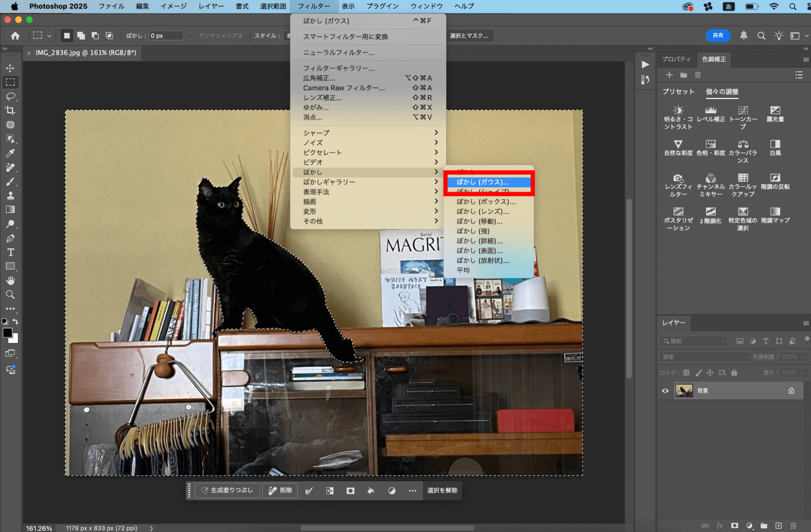Screen dimensions: 811x532
Task: Open the layer blend mode 通常 dropdown
Action: 704,357
